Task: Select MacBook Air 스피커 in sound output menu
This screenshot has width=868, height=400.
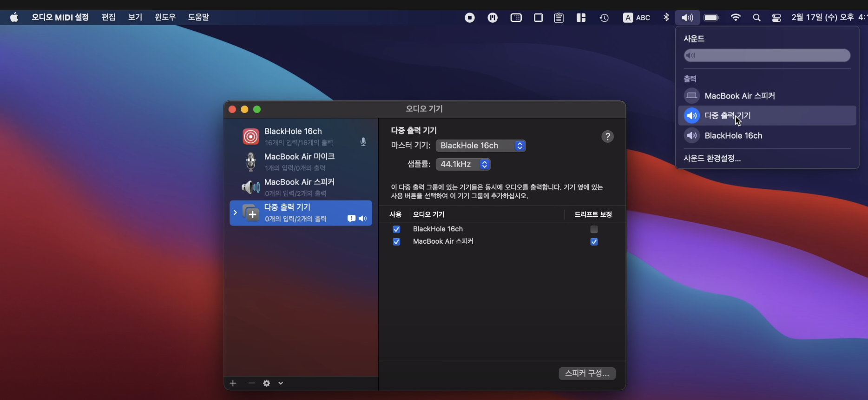Action: coord(767,96)
